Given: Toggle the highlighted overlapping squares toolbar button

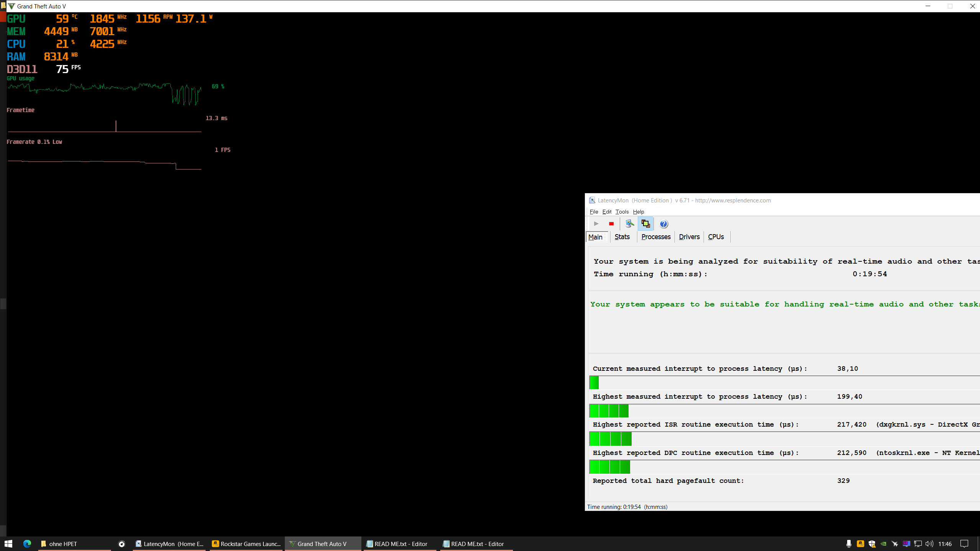Looking at the screenshot, I should (x=645, y=224).
